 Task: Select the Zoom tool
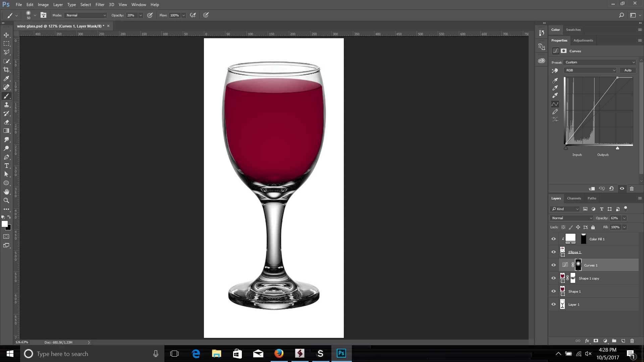click(6, 200)
